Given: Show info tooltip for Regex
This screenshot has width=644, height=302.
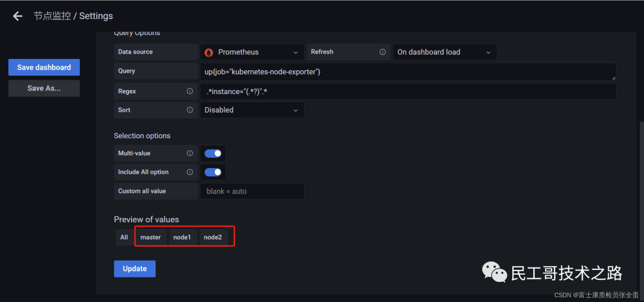Looking at the screenshot, I should pyautogui.click(x=190, y=91).
